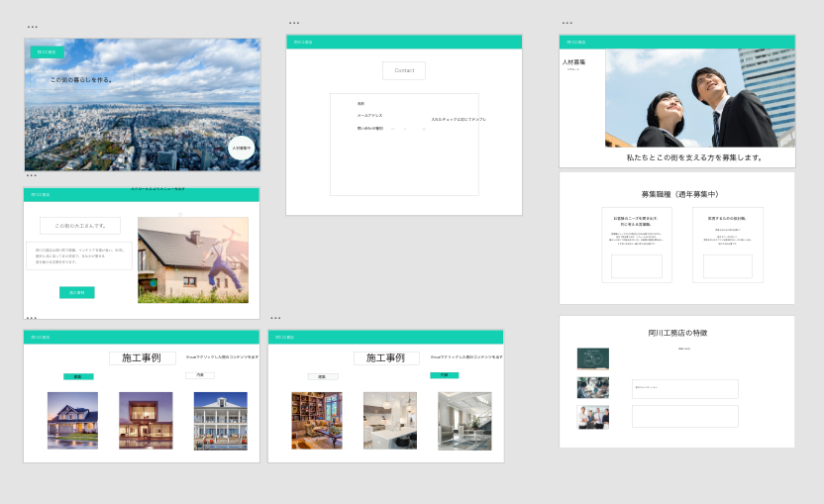Image resolution: width=824 pixels, height=504 pixels.
Task: Select the annotation text right of the exterior 施工事例 title
Action: tap(222, 357)
